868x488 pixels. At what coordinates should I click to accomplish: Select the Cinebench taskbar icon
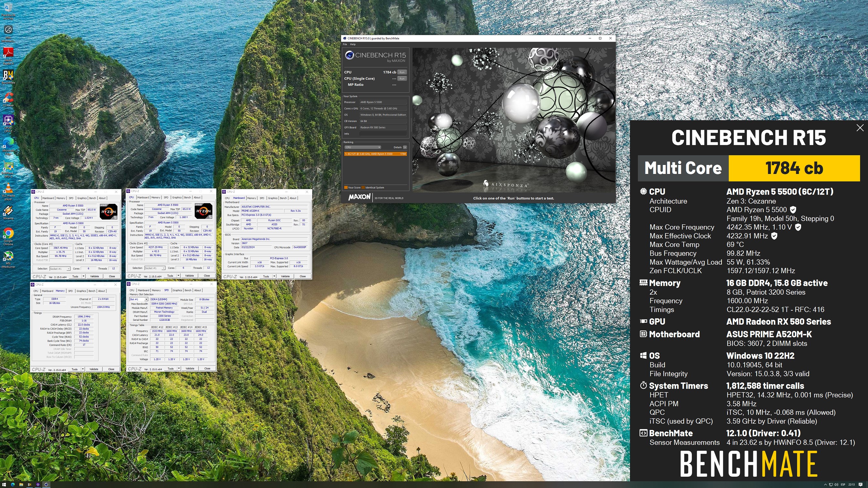46,485
